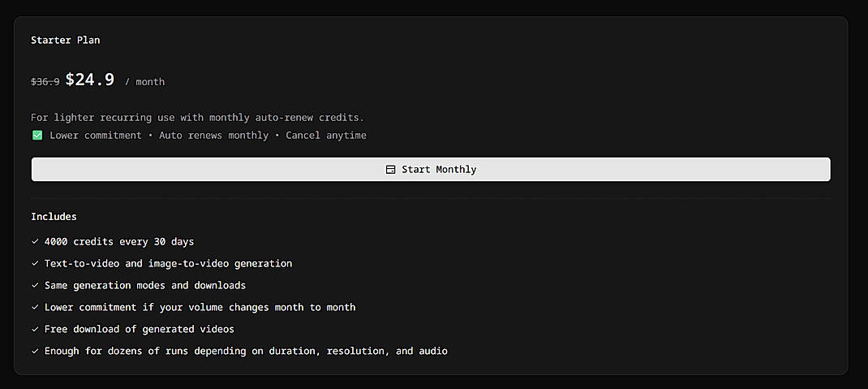This screenshot has width=868, height=389.
Task: Click the checkmark beside Enough for dozens
Action: point(35,351)
